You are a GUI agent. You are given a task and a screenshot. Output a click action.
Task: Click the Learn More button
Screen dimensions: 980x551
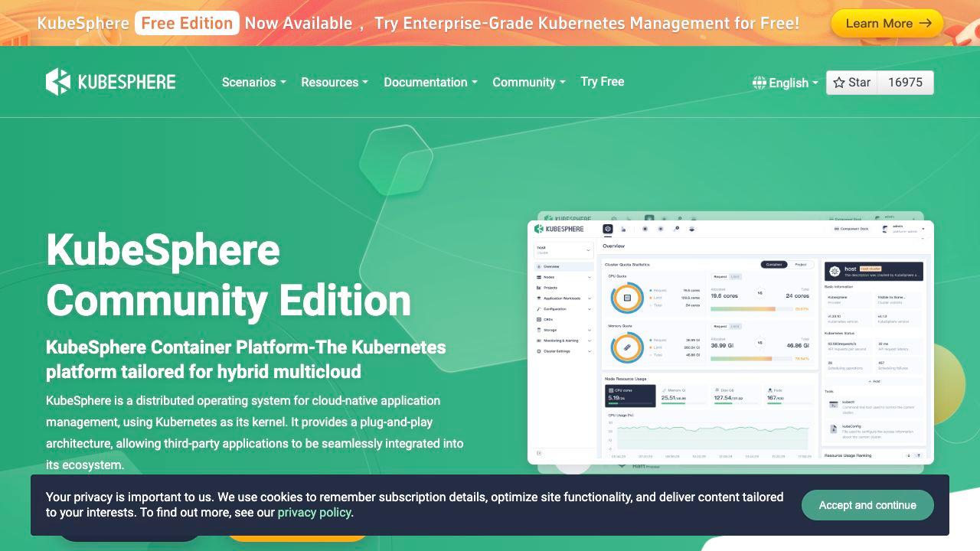(x=887, y=23)
